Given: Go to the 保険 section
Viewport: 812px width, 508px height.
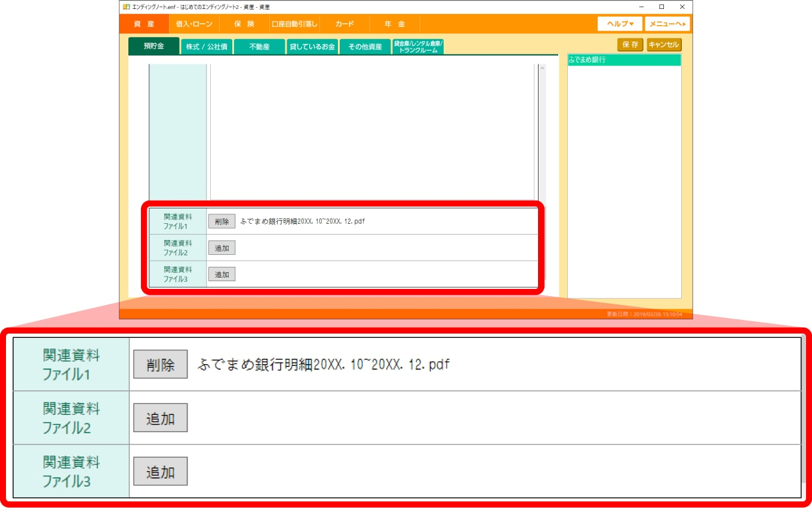Looking at the screenshot, I should point(244,24).
